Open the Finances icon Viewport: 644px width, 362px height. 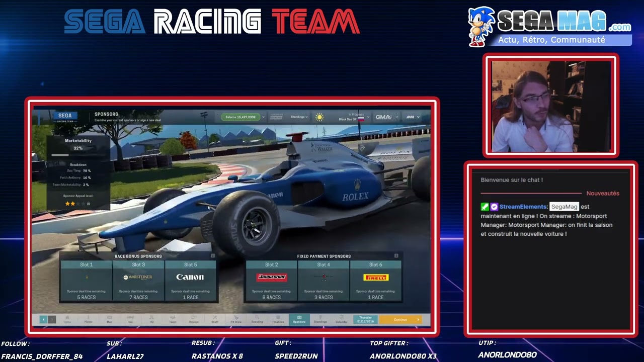click(x=278, y=319)
